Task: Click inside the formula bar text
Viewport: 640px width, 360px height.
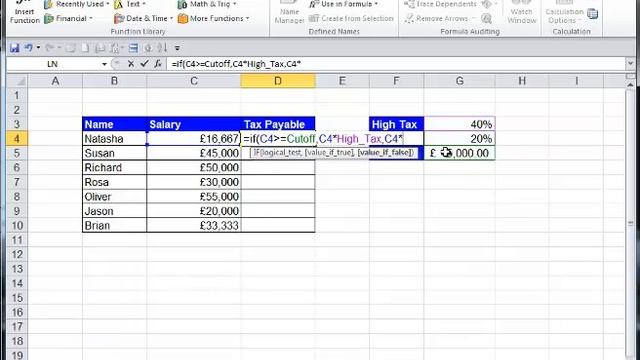Action: [236, 64]
